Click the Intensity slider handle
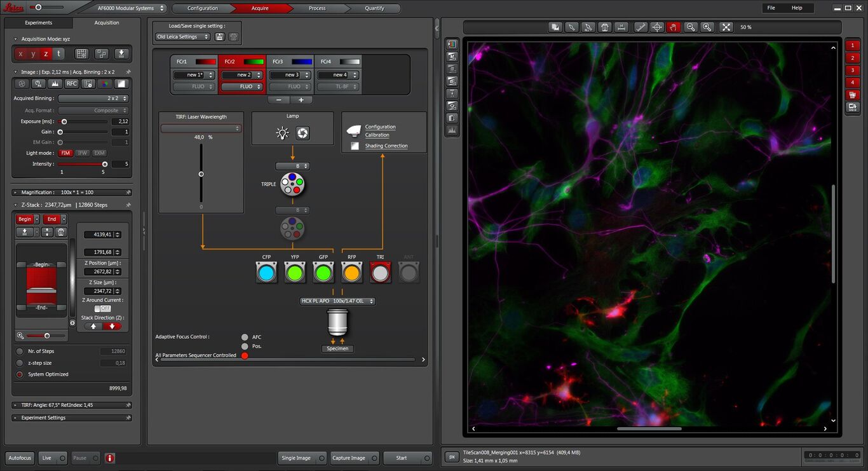The image size is (868, 471). point(104,164)
